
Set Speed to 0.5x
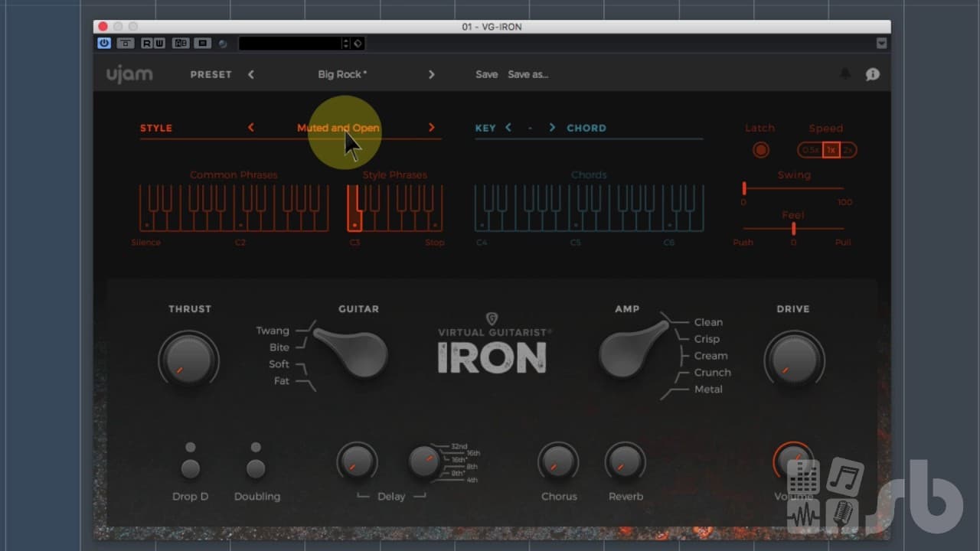810,150
